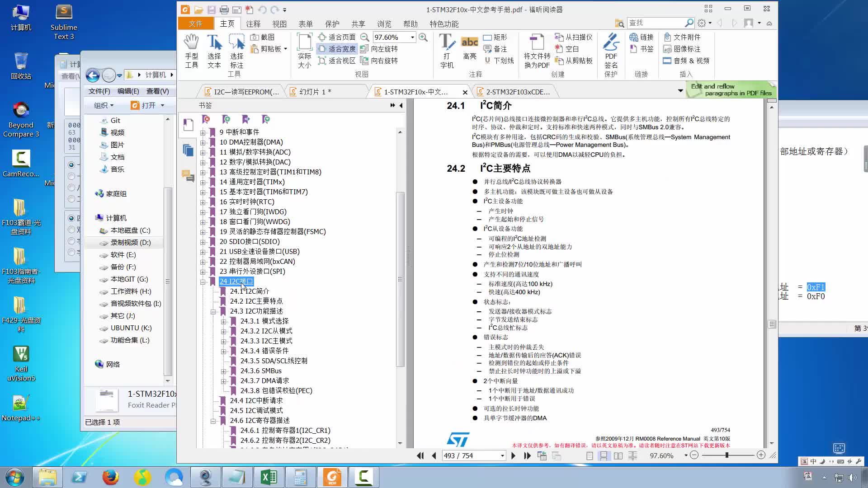Image resolution: width=868 pixels, height=488 pixels.
Task: Open bookmark 24.2 I2C主要特点
Action: click(256, 301)
